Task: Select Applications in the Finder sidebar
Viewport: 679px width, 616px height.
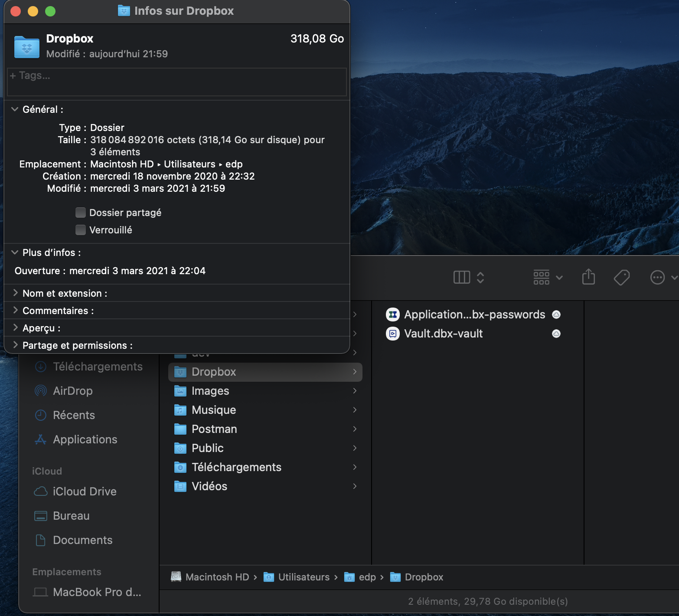Action: (x=85, y=439)
